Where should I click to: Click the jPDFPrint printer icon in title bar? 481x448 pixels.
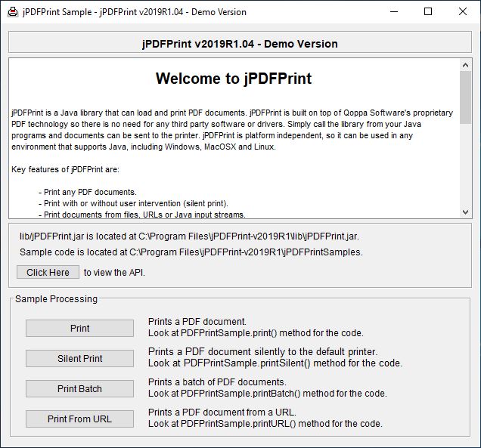(13, 12)
